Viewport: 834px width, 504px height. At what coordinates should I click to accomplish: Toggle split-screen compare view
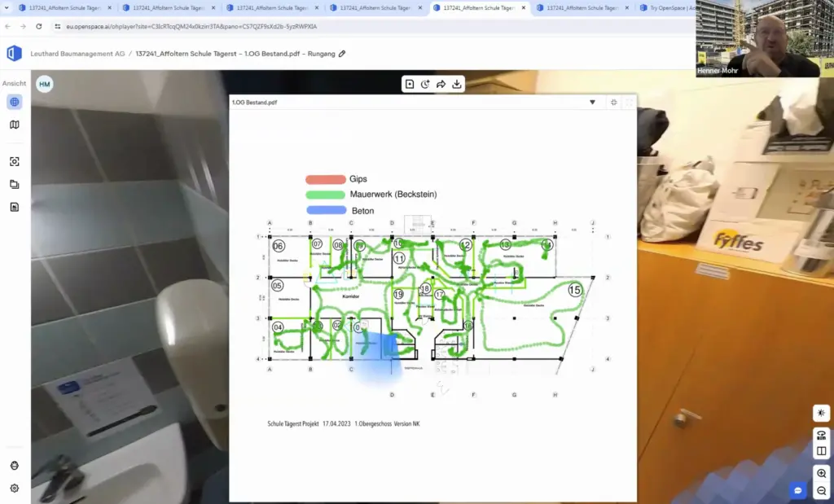point(821,451)
